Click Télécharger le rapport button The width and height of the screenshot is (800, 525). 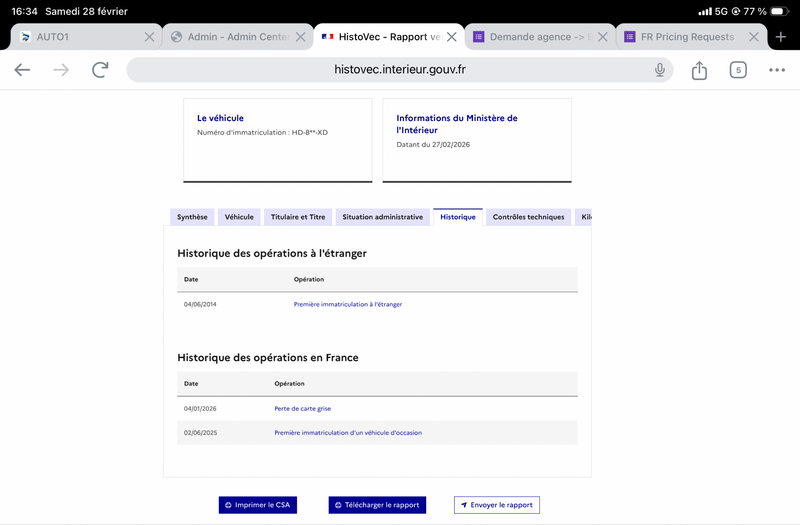(377, 505)
